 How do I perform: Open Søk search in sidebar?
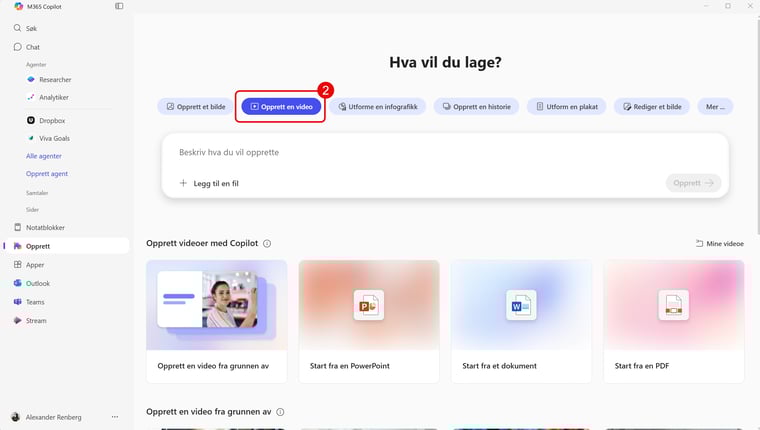(25, 28)
